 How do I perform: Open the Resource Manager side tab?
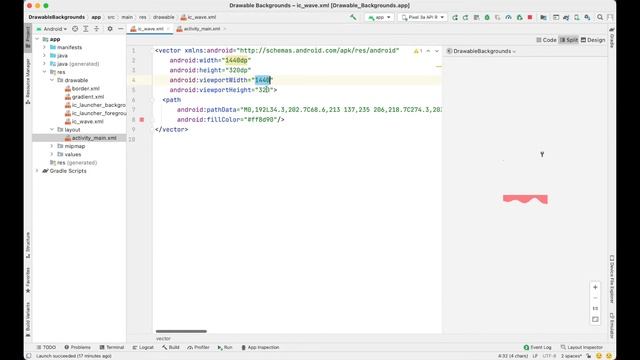point(28,81)
